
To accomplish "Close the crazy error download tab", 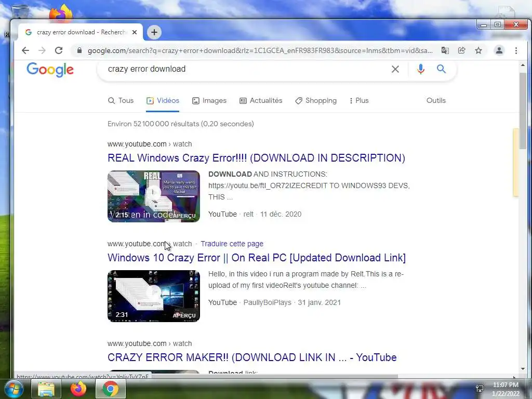I will click(135, 32).
